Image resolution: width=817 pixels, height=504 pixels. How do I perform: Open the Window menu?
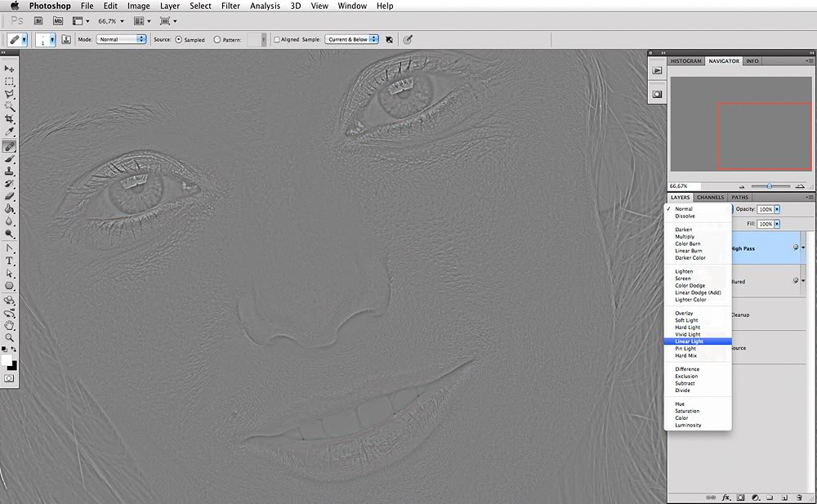pos(352,6)
